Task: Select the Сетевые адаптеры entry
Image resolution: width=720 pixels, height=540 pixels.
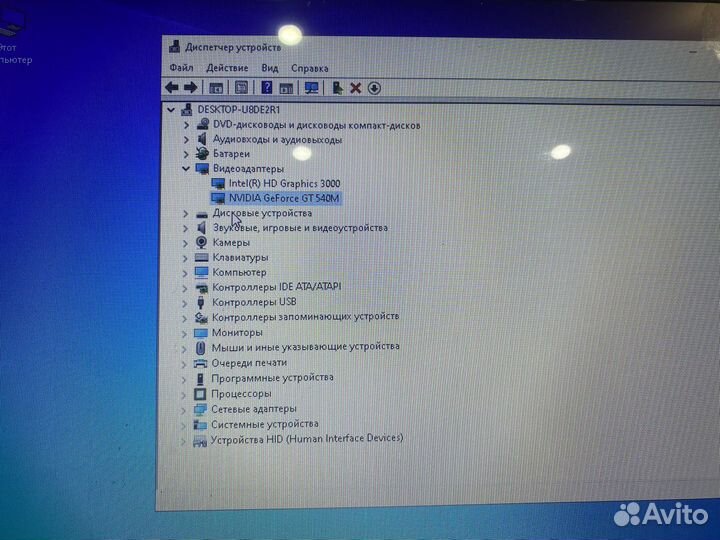Action: pyautogui.click(x=254, y=409)
